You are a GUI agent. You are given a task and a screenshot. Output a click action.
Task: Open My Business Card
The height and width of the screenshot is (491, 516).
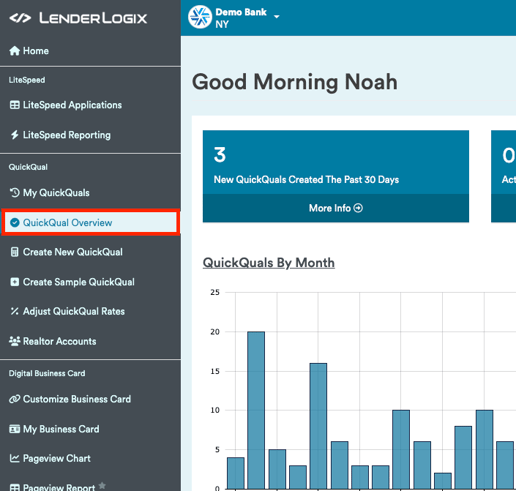[90, 429]
